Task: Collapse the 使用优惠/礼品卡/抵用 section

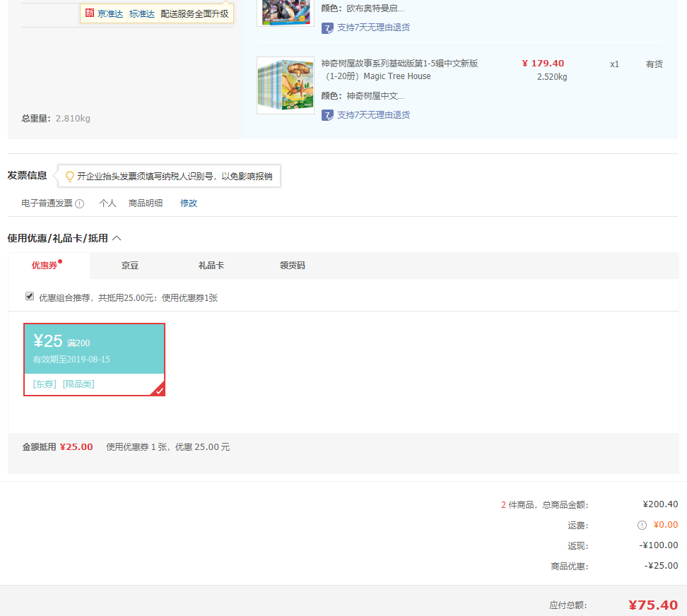Action: 117,238
